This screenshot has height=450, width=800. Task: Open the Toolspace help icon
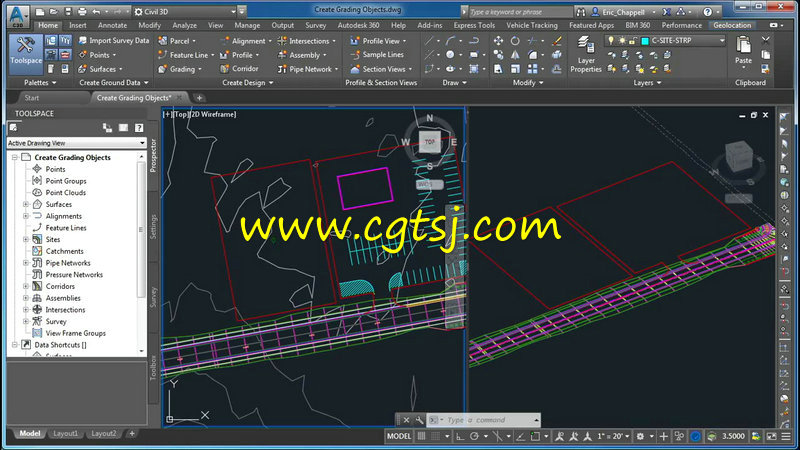(x=139, y=128)
